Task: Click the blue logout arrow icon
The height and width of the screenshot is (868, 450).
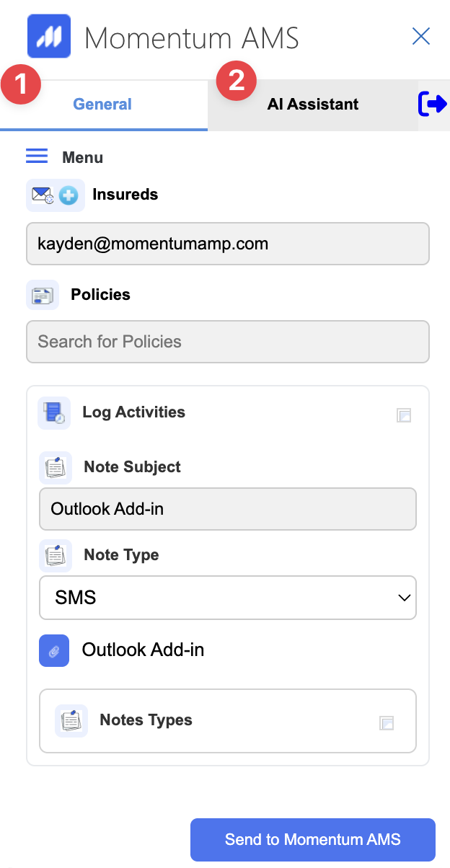Action: click(433, 105)
